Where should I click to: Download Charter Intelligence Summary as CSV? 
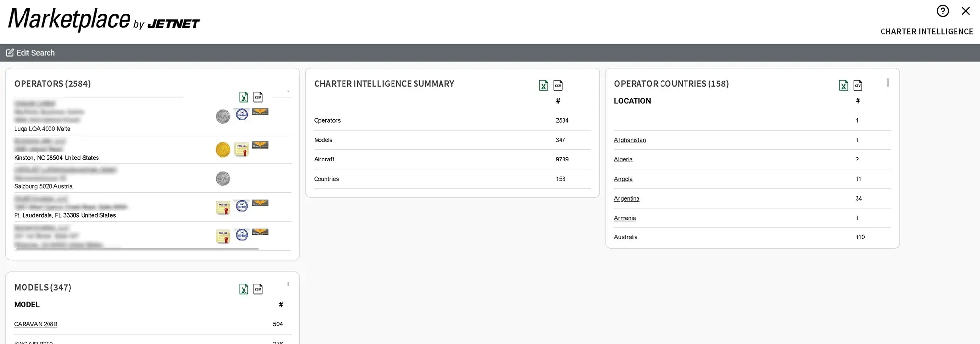558,86
